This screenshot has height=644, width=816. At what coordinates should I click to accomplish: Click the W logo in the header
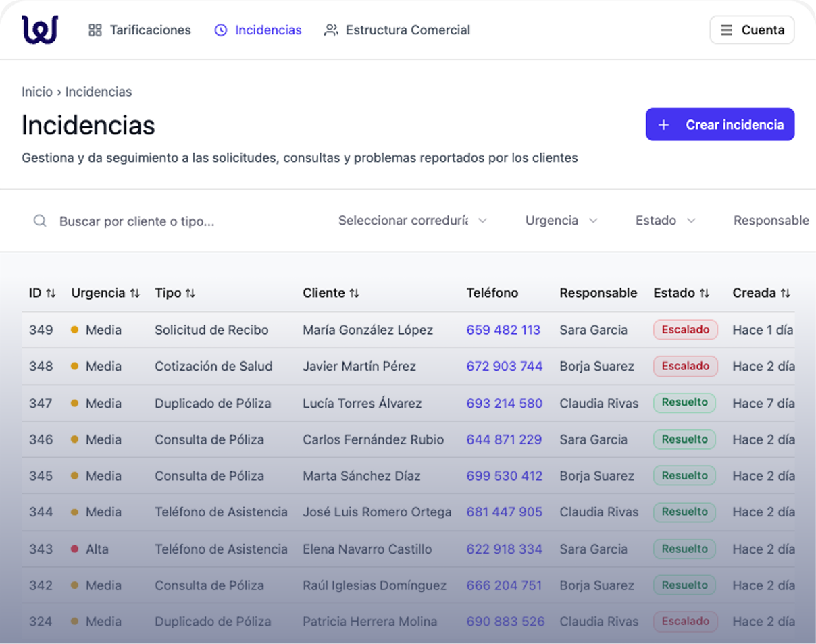click(x=40, y=30)
